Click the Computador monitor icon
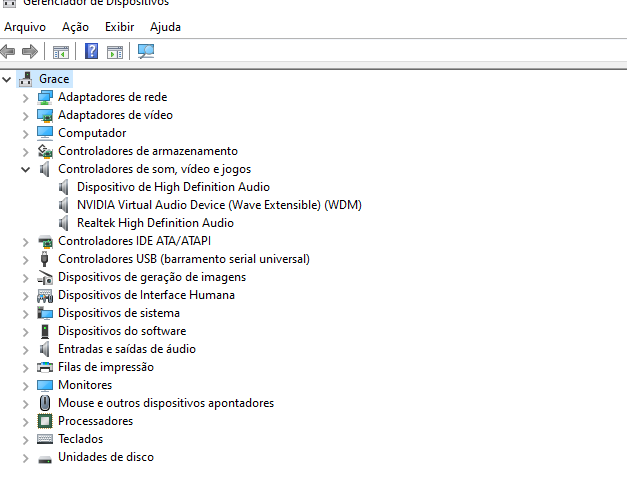Image resolution: width=627 pixels, height=501 pixels. pyautogui.click(x=45, y=133)
